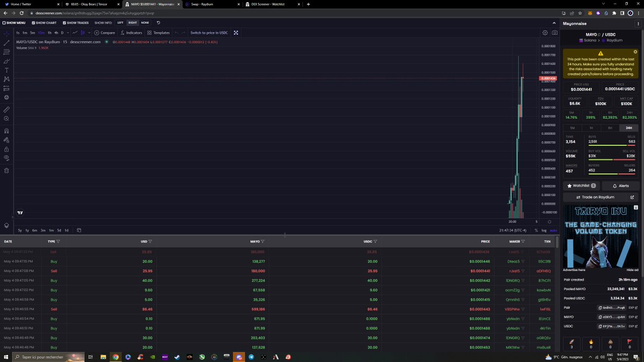Toggle fullscreen chart mode
Screen dimensions: 644x362
(236, 33)
